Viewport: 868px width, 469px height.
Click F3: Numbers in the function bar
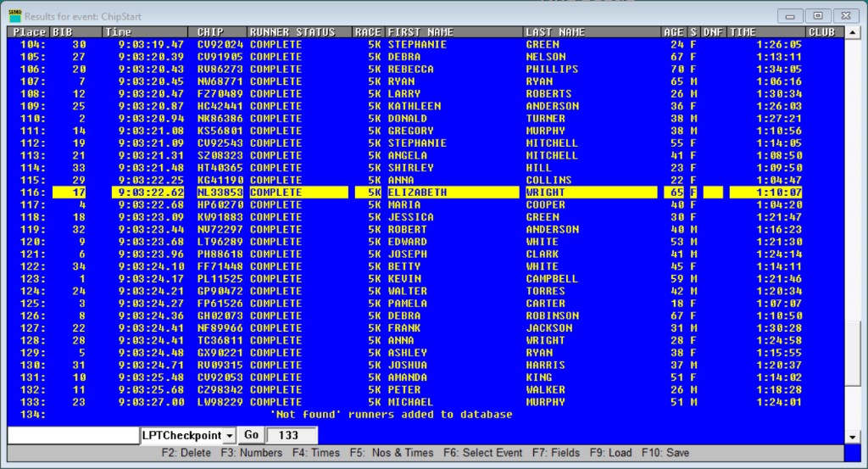[x=251, y=453]
